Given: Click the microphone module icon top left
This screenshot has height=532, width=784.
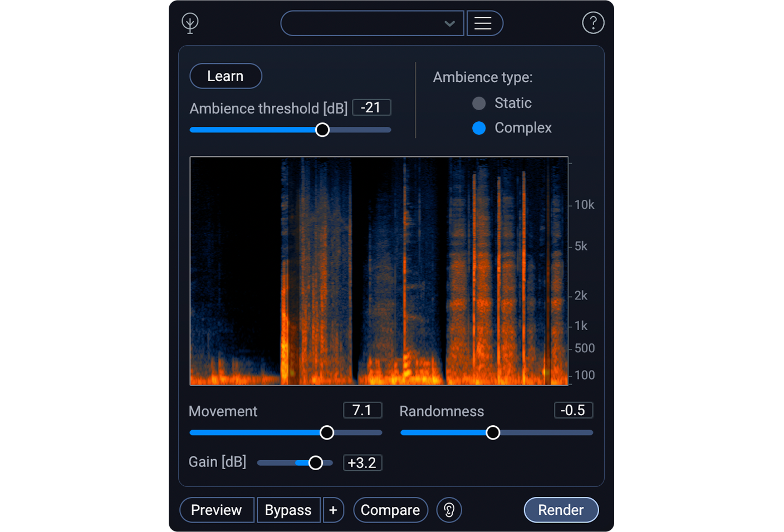Looking at the screenshot, I should pyautogui.click(x=190, y=23).
